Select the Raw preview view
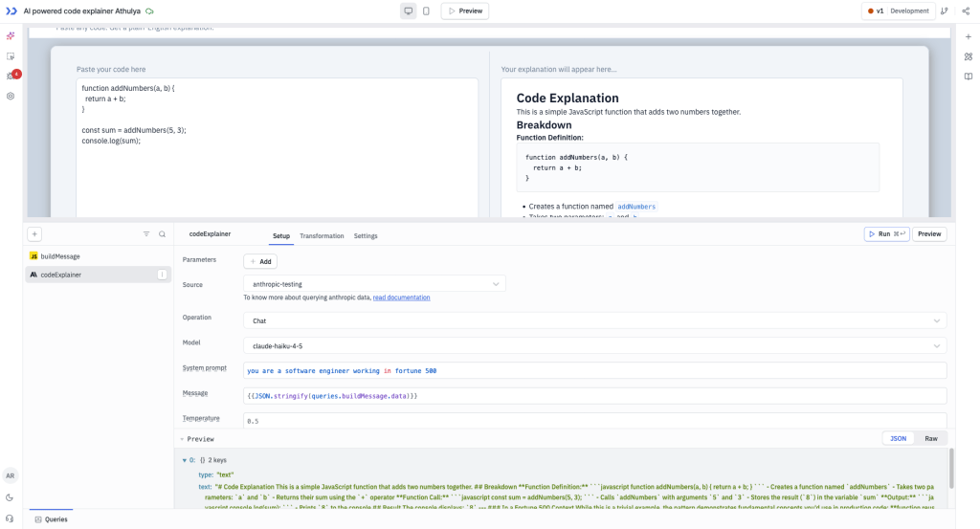The height and width of the screenshot is (529, 980). (931, 438)
